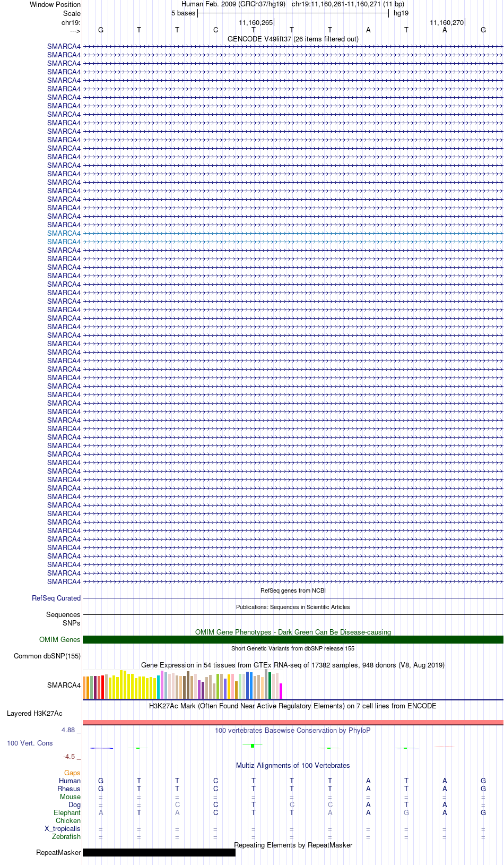Viewport: 504px width, 865px height.
Task: Click the Multiz Alignments track title
Action: [293, 765]
